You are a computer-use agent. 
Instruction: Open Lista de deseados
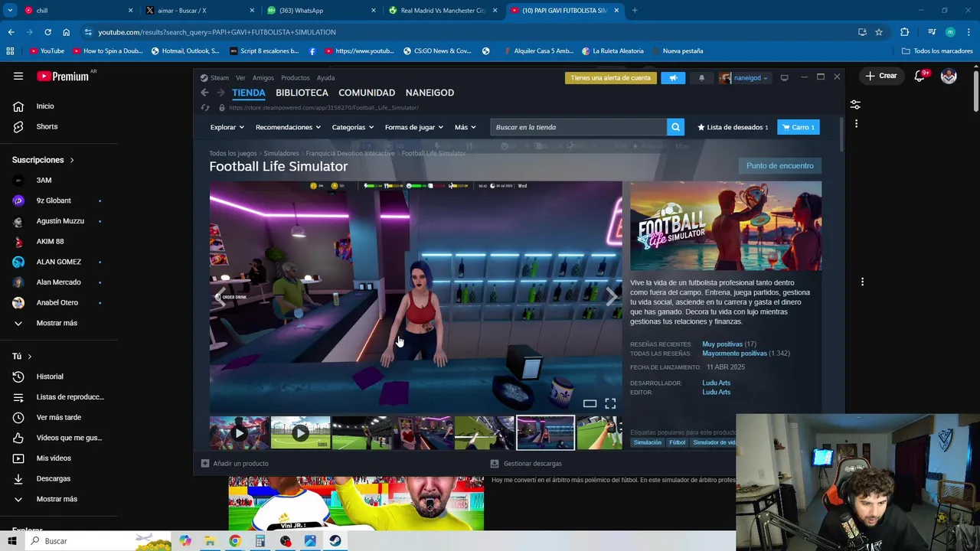(x=733, y=127)
